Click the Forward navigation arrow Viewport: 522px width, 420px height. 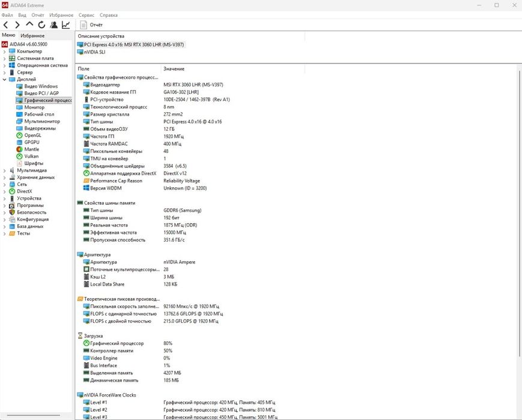pyautogui.click(x=17, y=25)
